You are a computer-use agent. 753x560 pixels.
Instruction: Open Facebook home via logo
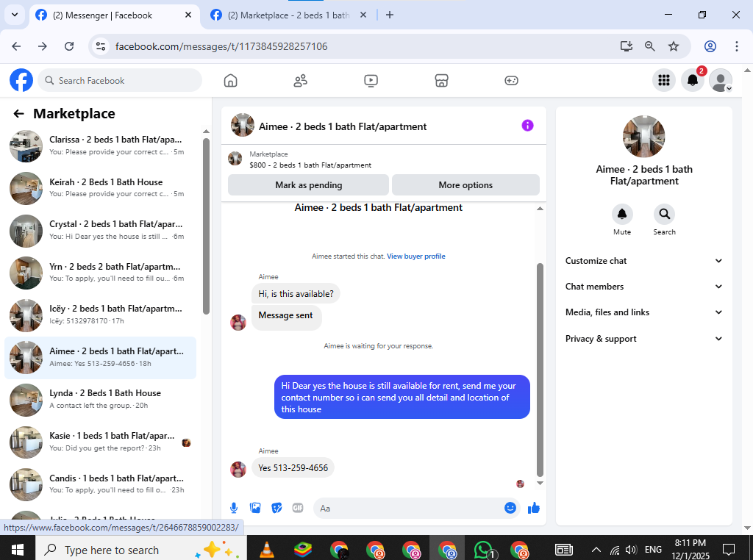click(21, 80)
